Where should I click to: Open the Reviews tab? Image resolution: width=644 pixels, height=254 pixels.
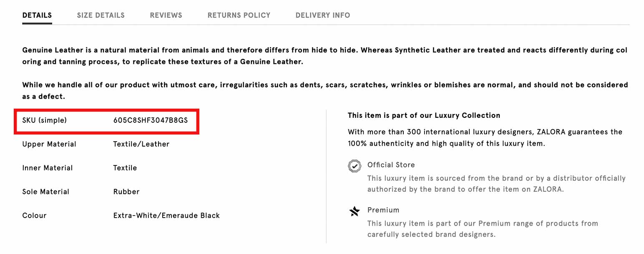pos(166,15)
